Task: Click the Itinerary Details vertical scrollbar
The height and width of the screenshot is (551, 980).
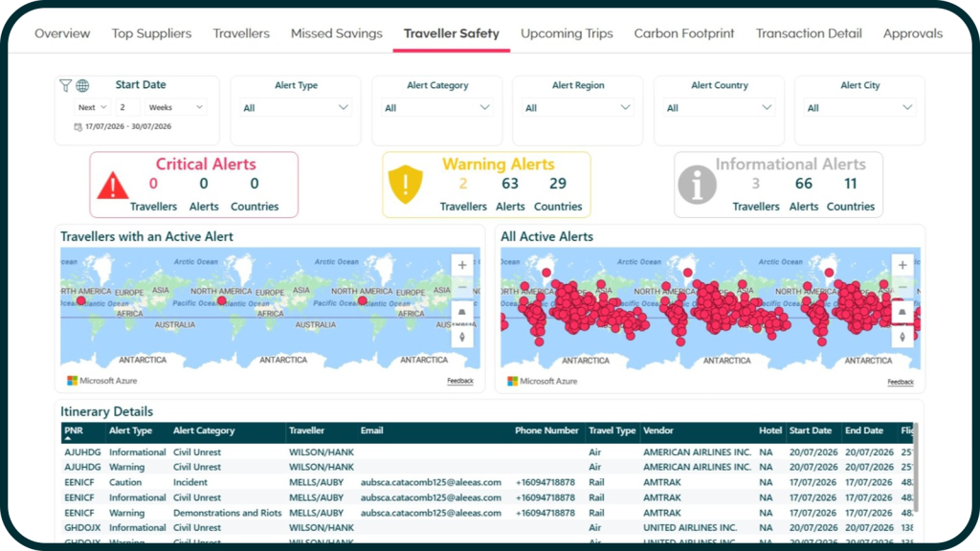Action: [916, 469]
